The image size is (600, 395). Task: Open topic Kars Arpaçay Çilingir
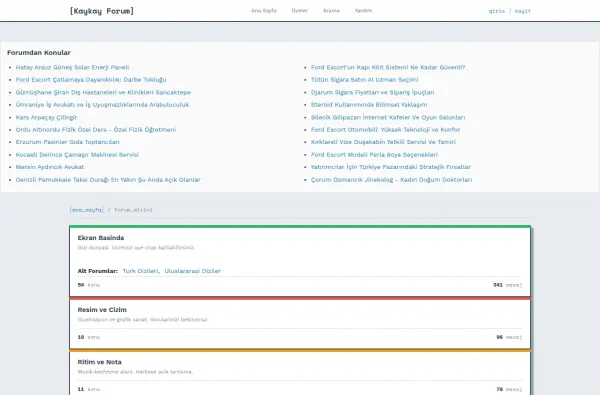click(46, 117)
